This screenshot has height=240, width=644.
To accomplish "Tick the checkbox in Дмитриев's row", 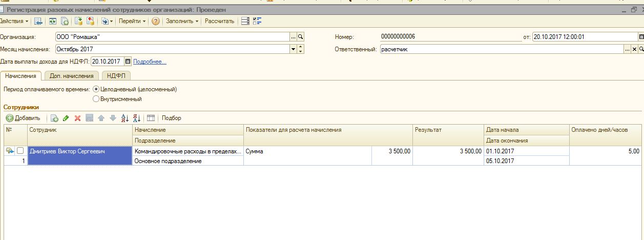I will pyautogui.click(x=20, y=151).
